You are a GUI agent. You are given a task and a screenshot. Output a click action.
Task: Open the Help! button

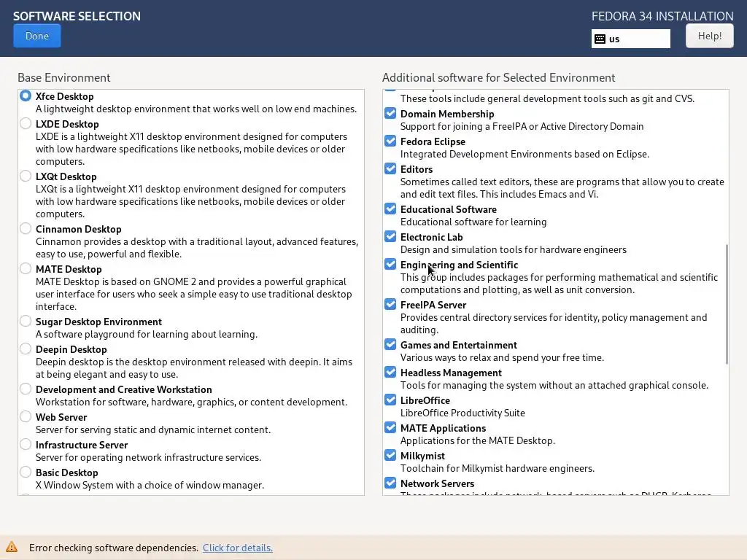[x=709, y=36]
